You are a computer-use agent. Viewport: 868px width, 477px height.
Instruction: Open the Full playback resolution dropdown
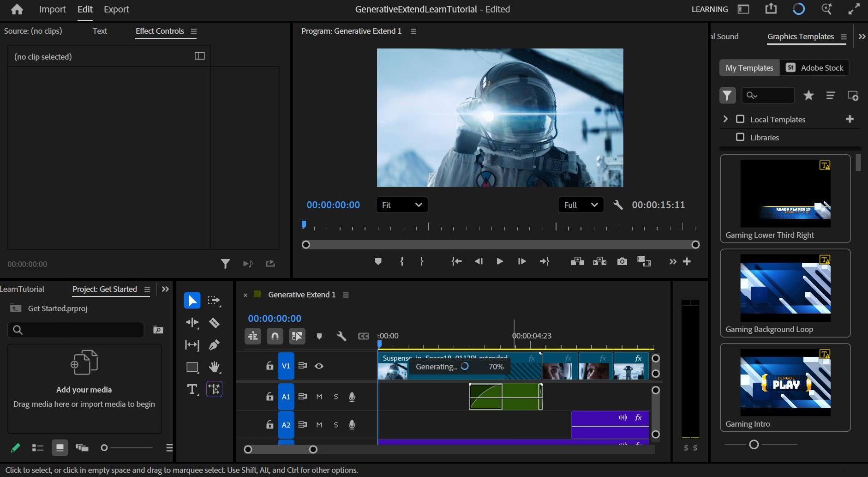[581, 205]
